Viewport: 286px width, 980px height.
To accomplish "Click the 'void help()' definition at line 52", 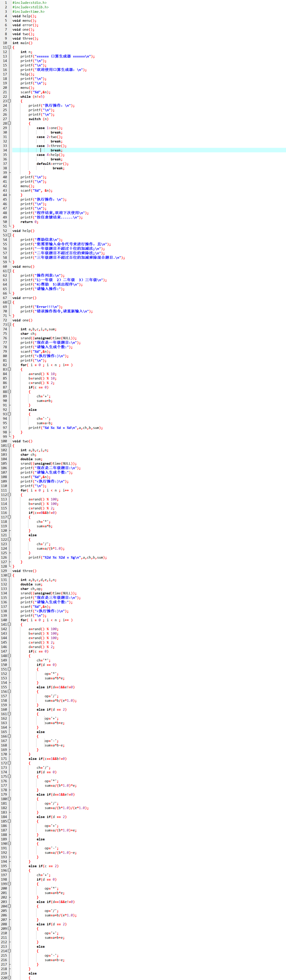I will click(x=23, y=231).
